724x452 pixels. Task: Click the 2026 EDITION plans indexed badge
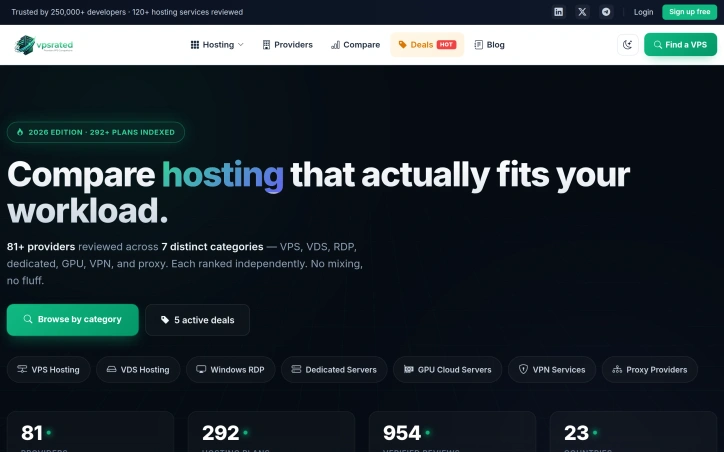(x=96, y=132)
